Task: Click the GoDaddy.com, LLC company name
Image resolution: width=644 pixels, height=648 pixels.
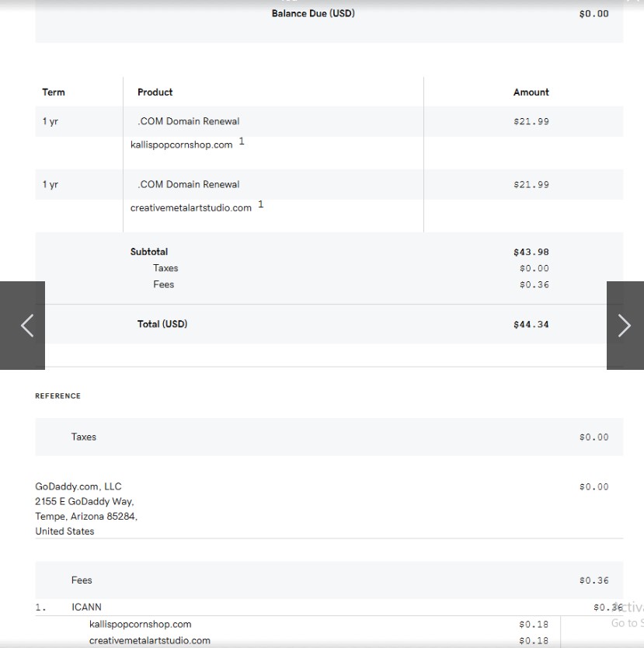Action: coord(78,487)
